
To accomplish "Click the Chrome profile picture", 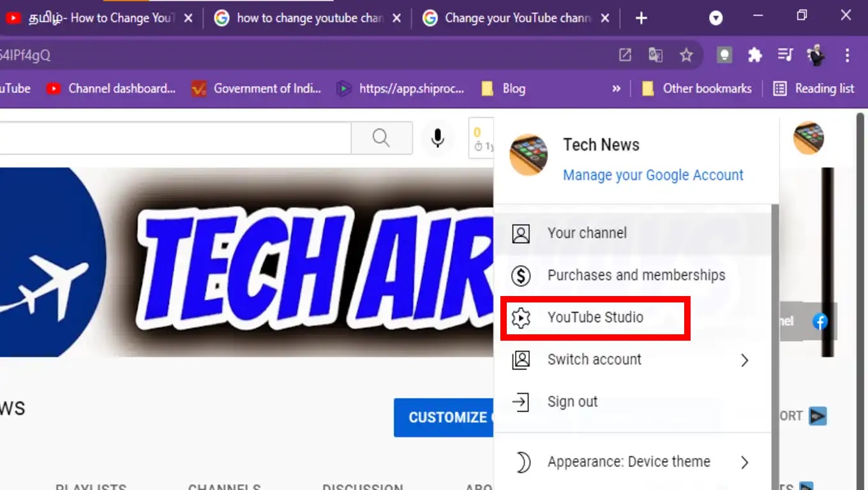I will point(816,56).
